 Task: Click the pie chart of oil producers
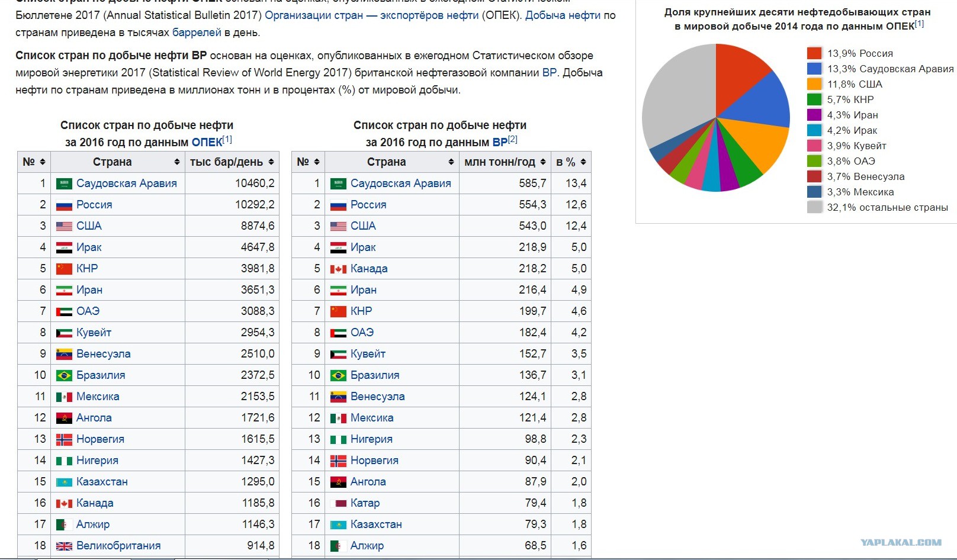point(716,118)
